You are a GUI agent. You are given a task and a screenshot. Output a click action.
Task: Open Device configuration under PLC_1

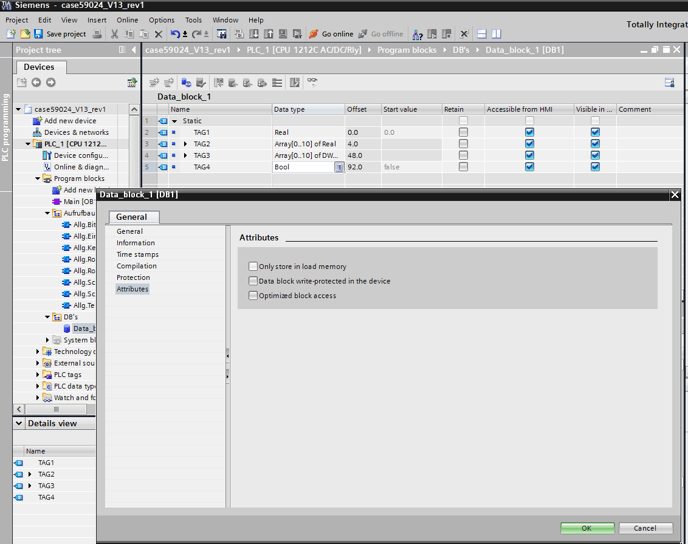(80, 155)
